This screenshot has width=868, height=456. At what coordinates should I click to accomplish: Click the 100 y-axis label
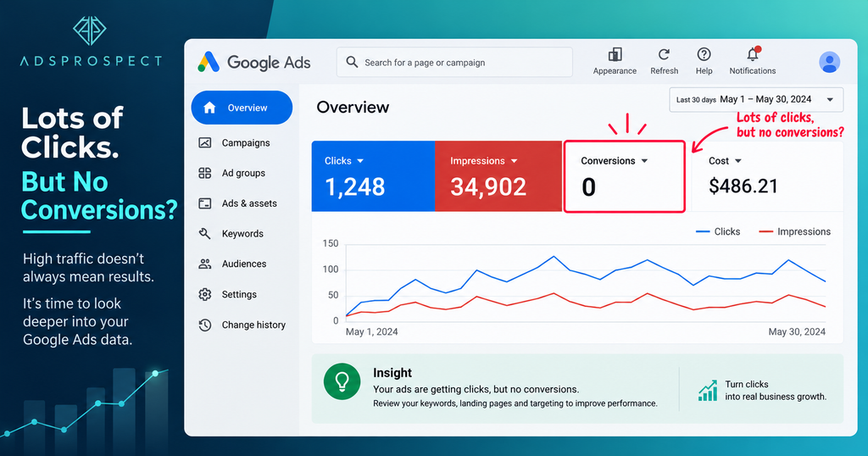tap(331, 270)
